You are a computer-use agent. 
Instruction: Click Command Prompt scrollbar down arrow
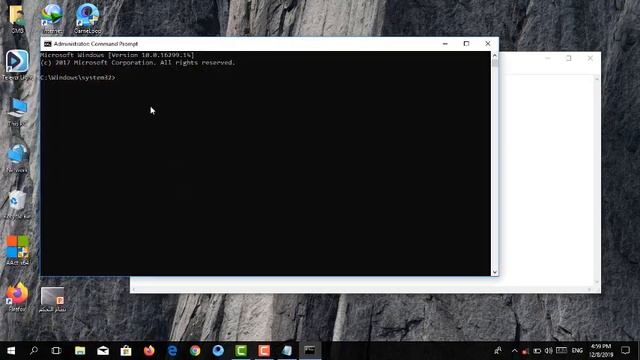pyautogui.click(x=495, y=272)
